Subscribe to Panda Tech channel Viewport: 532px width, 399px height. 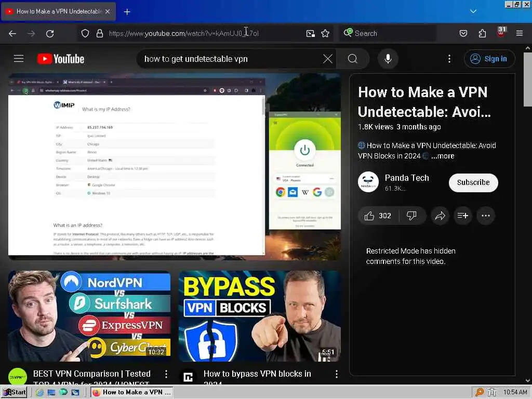pyautogui.click(x=473, y=182)
